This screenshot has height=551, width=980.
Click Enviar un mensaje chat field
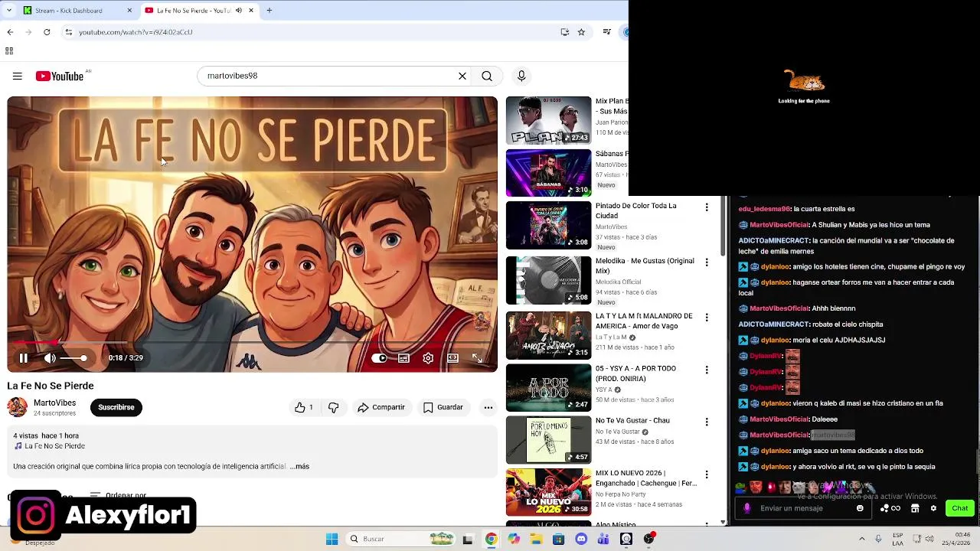[804, 508]
